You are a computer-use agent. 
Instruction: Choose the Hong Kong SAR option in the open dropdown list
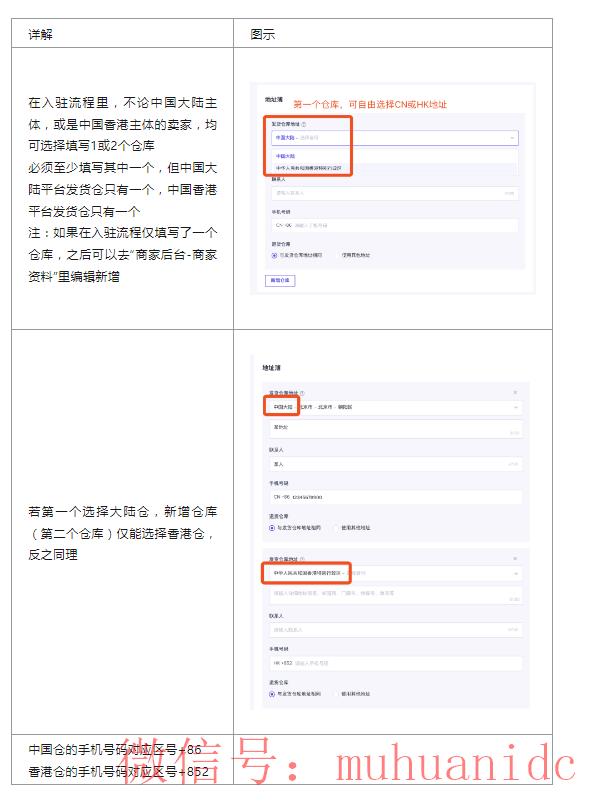tap(309, 168)
